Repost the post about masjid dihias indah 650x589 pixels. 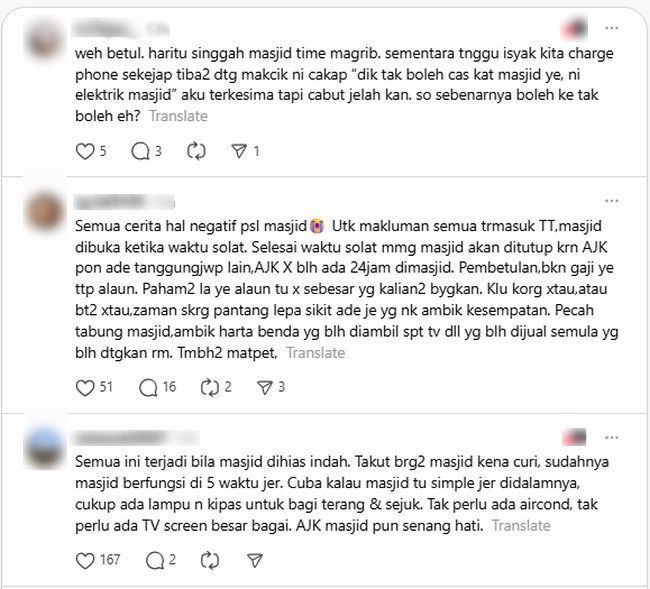[210, 561]
